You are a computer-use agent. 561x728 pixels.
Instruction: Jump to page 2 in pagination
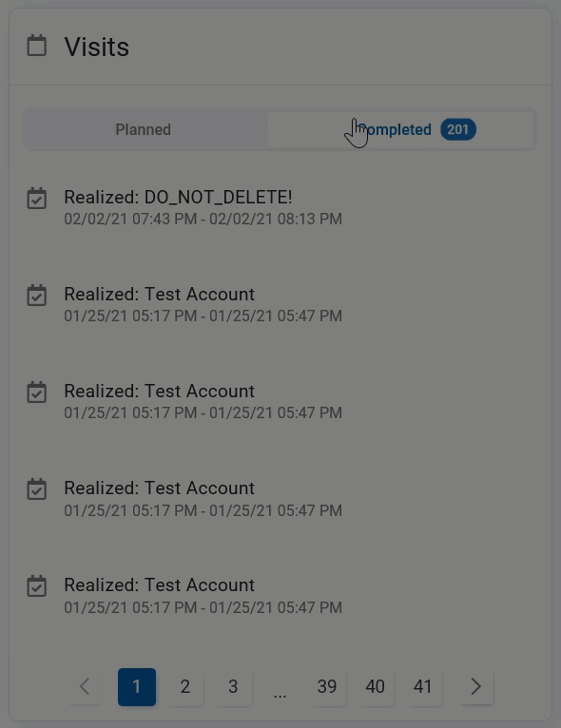[x=184, y=687]
